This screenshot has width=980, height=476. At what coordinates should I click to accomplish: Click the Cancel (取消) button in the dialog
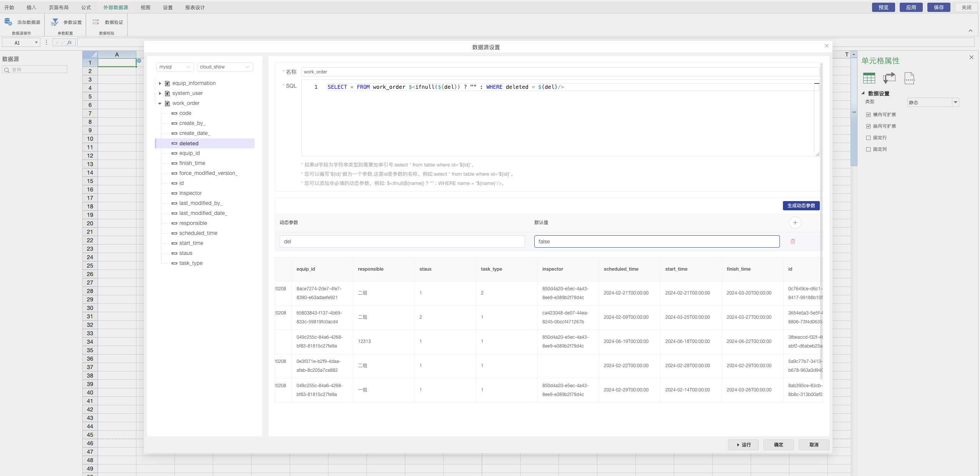(814, 445)
